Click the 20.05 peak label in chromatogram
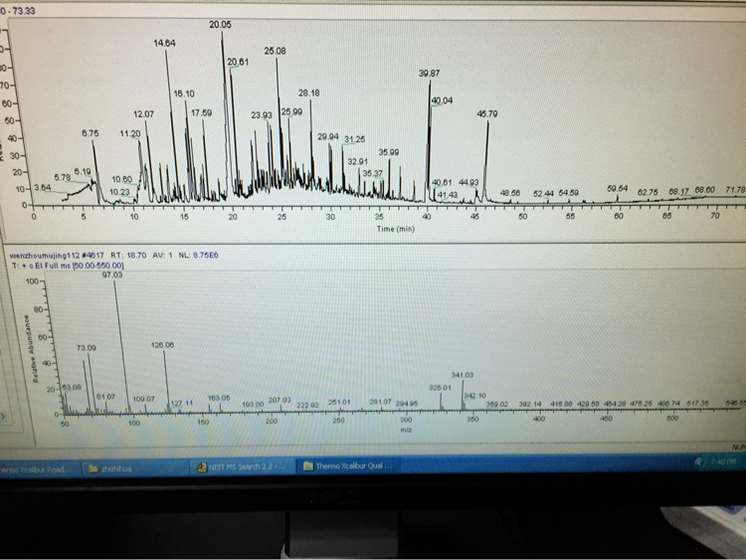 [220, 24]
